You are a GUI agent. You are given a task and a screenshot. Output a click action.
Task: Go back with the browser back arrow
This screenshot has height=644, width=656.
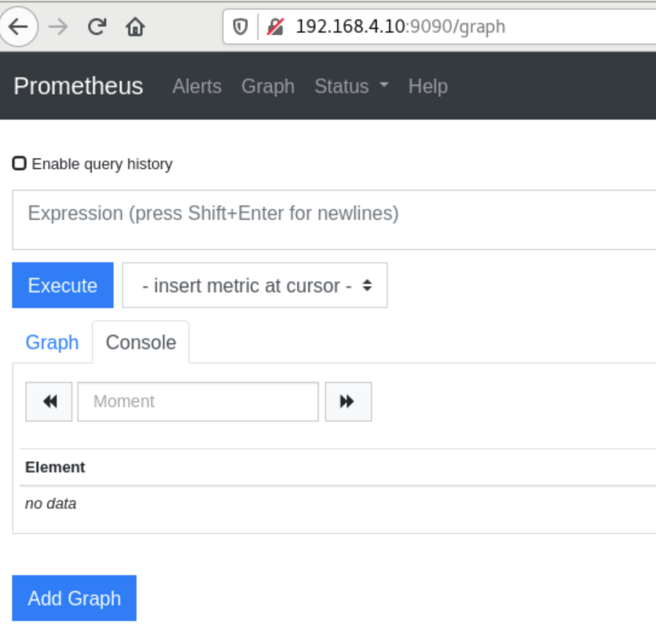pyautogui.click(x=18, y=27)
